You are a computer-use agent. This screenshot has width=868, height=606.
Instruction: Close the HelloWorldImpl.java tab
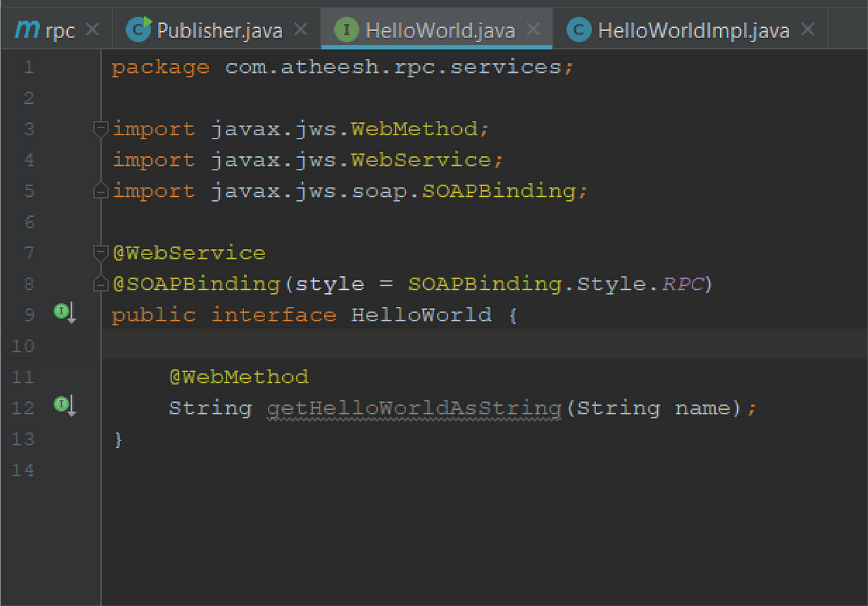[808, 29]
